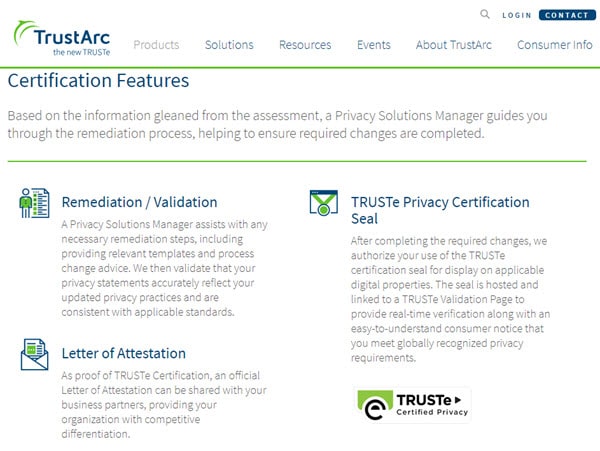Image resolution: width=600 pixels, height=451 pixels.
Task: Click the Letter of Attestation heading
Action: (124, 353)
